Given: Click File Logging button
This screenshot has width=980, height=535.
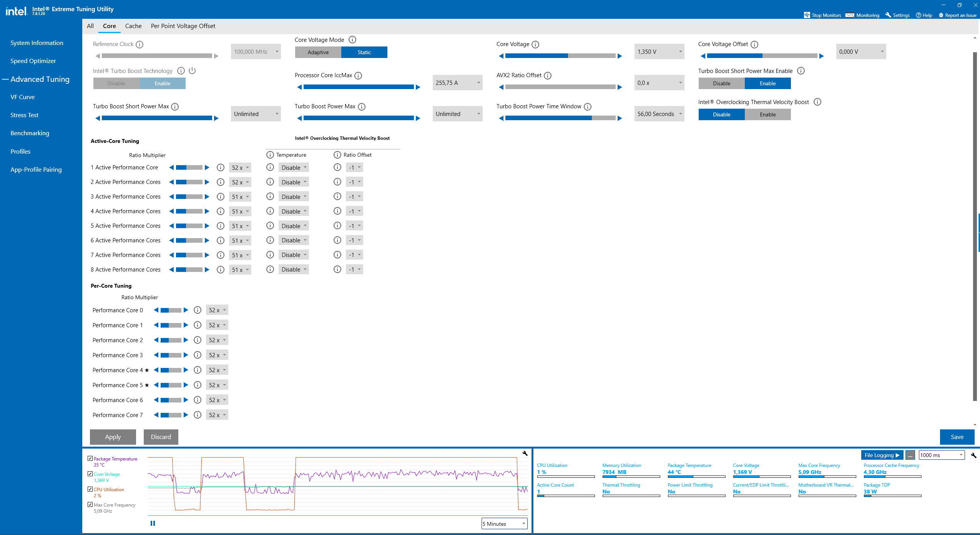Looking at the screenshot, I should (882, 455).
